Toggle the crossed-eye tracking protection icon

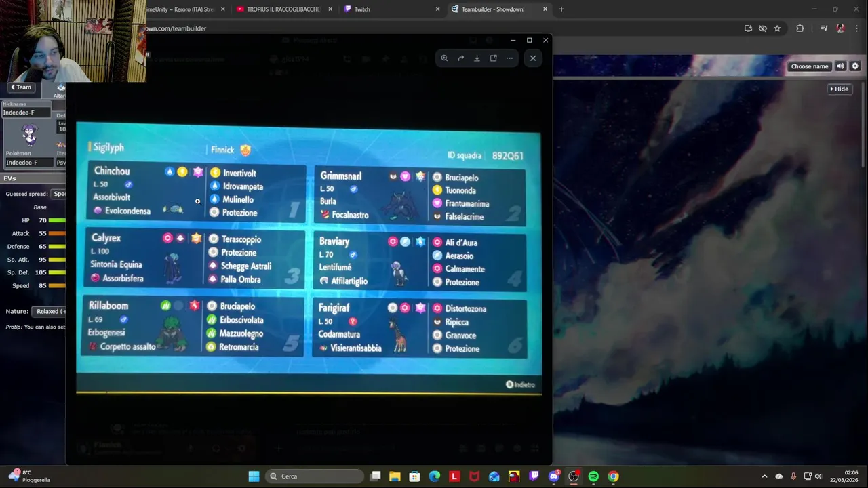click(x=763, y=28)
